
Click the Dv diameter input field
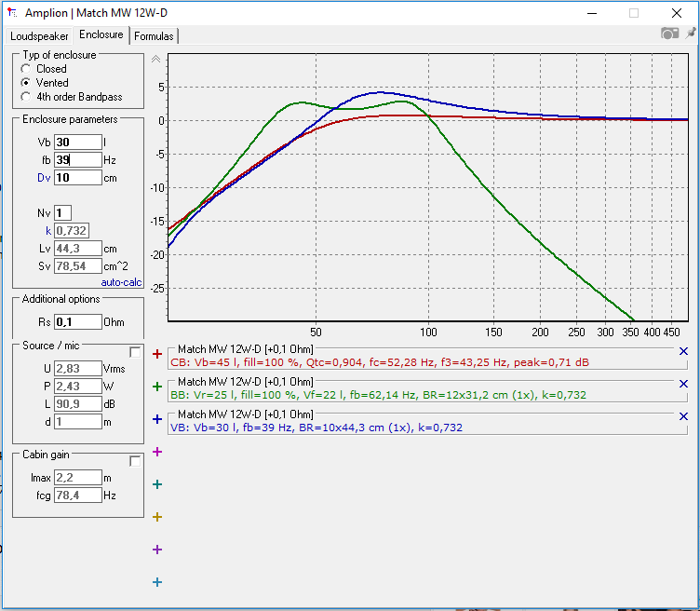click(x=78, y=178)
